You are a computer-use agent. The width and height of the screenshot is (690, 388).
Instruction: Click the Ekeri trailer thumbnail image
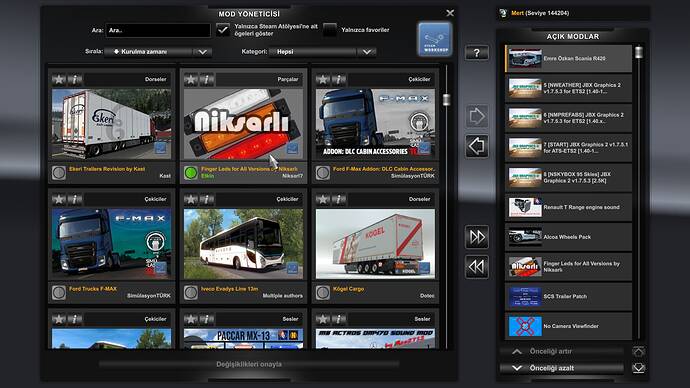tap(111, 124)
